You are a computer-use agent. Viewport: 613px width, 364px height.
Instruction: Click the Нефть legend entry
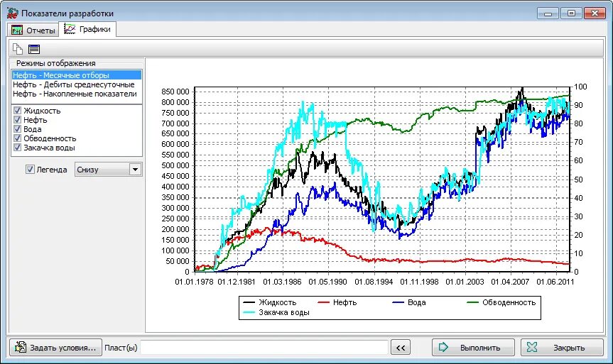pyautogui.click(x=337, y=302)
